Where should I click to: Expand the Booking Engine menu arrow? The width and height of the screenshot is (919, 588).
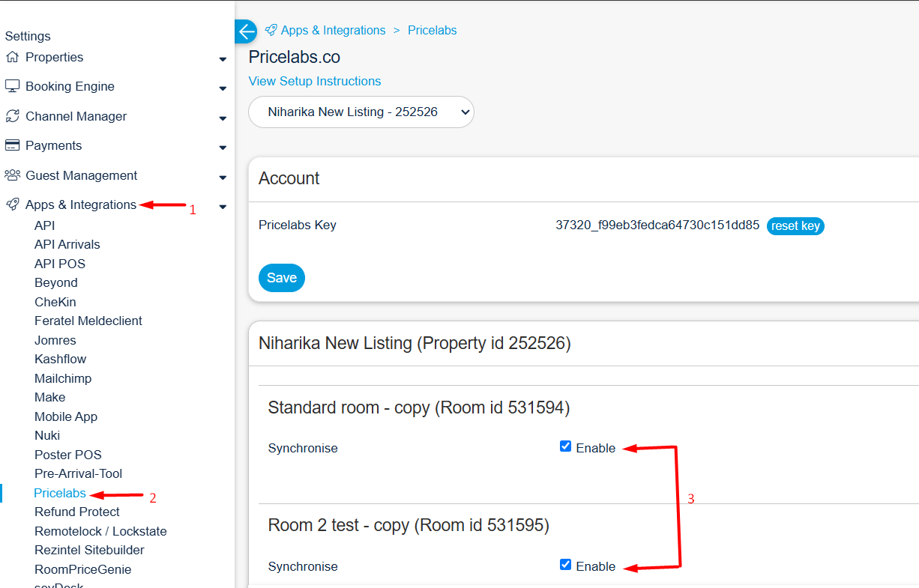coord(223,88)
